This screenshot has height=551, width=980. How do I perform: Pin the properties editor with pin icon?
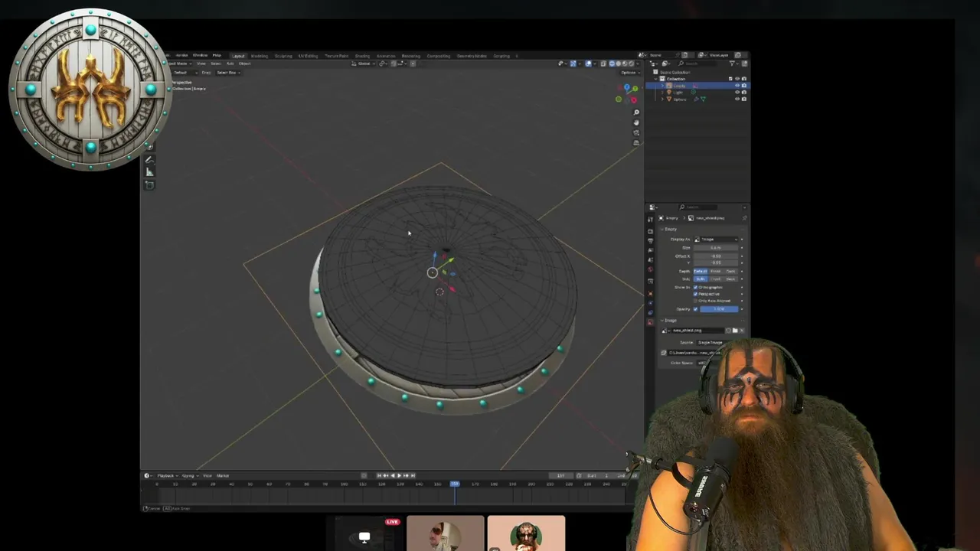744,218
